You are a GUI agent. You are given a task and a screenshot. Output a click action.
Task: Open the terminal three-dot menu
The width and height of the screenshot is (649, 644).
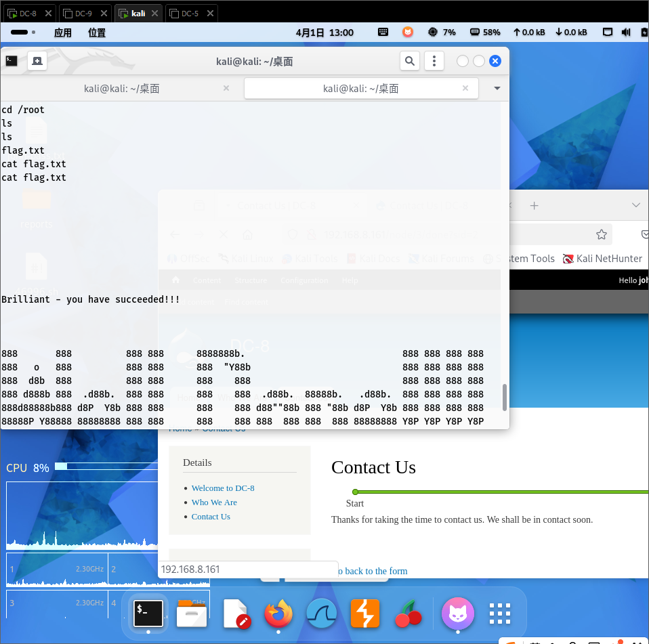pyautogui.click(x=434, y=61)
